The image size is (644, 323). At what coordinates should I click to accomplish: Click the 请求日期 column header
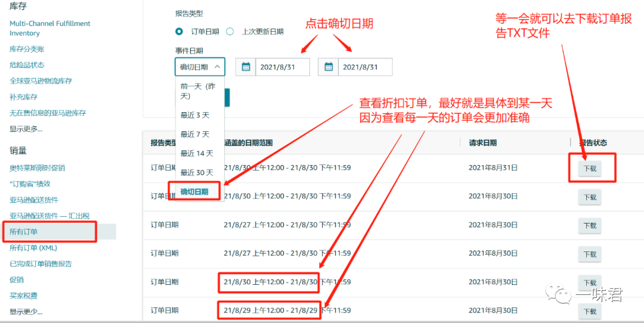tap(482, 142)
